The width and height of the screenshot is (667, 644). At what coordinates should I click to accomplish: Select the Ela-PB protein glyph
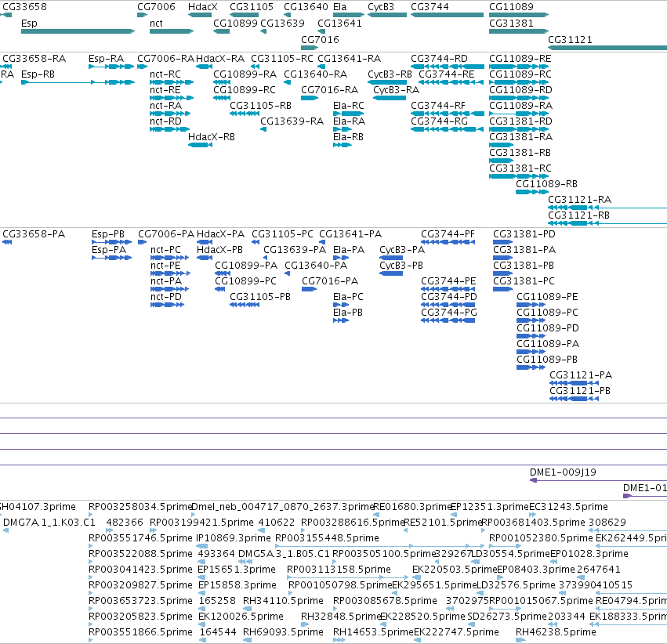point(341,320)
